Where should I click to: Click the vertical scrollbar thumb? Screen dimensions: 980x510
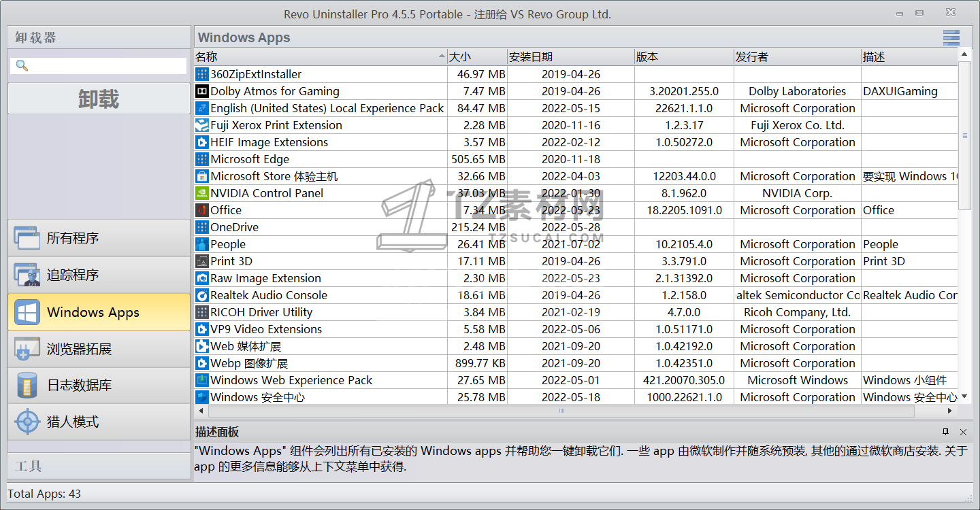click(964, 135)
